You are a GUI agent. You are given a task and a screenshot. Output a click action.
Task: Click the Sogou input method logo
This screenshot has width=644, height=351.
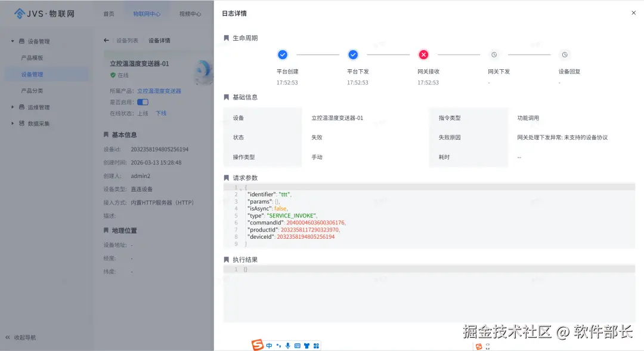(258, 345)
